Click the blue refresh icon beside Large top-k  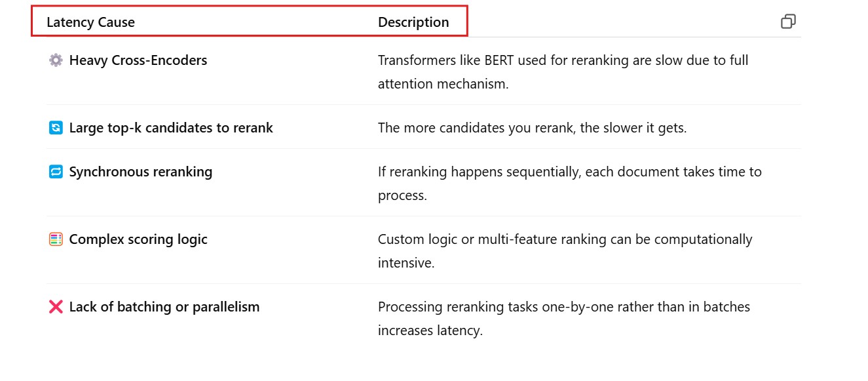(x=56, y=128)
